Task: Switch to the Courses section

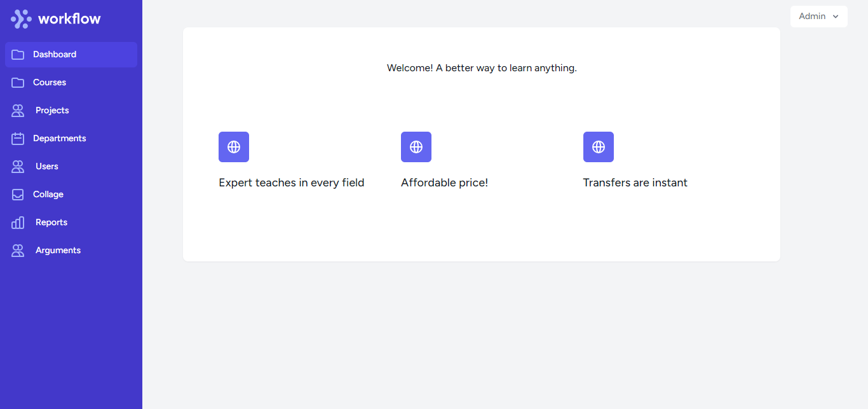Action: point(49,82)
